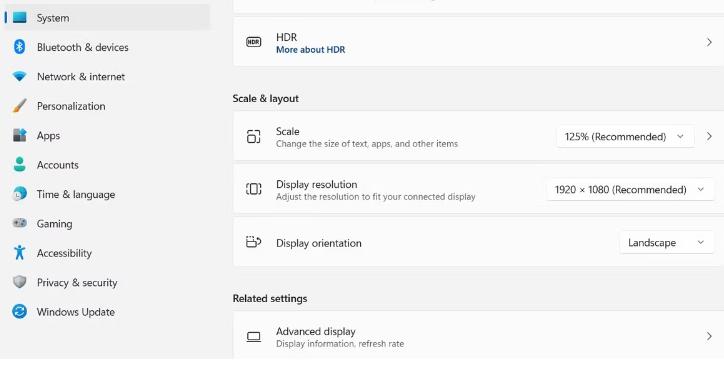This screenshot has width=724, height=373.
Task: Click the Windows Update refresh icon
Action: click(19, 311)
